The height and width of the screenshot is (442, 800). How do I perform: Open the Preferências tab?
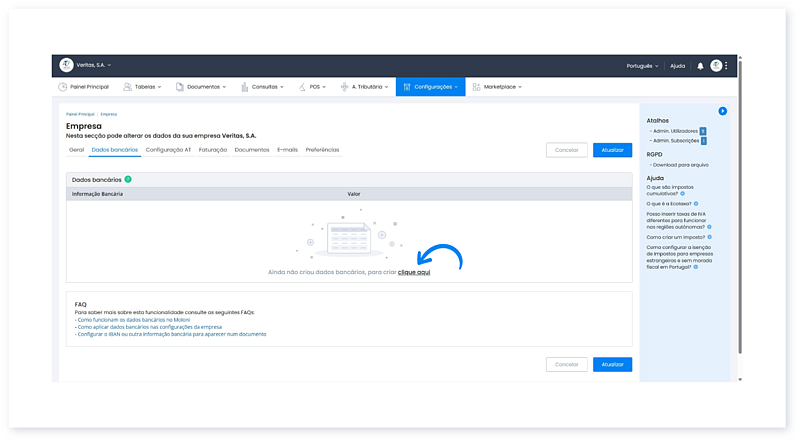tap(322, 150)
